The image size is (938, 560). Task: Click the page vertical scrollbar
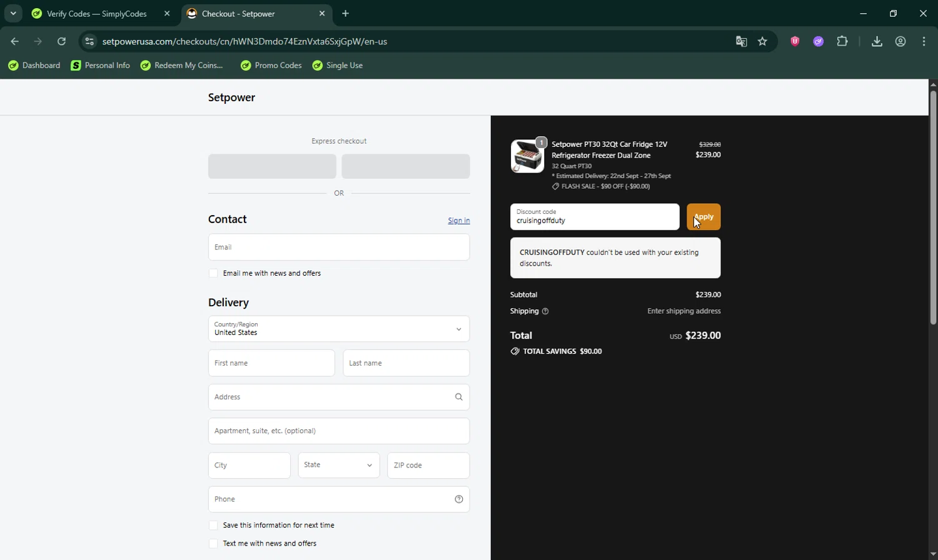pyautogui.click(x=933, y=207)
